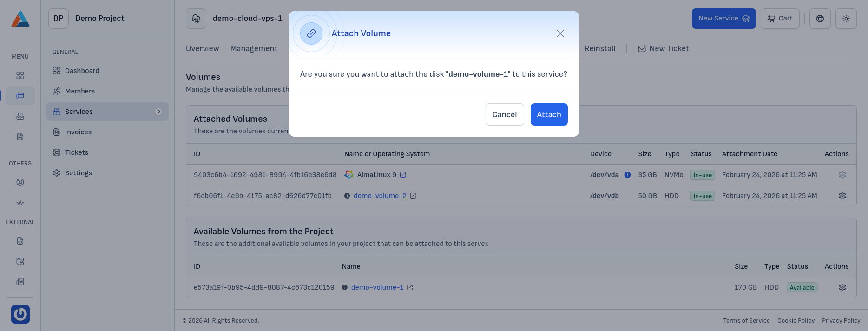Viewport: 868px width, 331px height.
Task: Toggle the light/dark theme sun icon
Action: point(846,19)
